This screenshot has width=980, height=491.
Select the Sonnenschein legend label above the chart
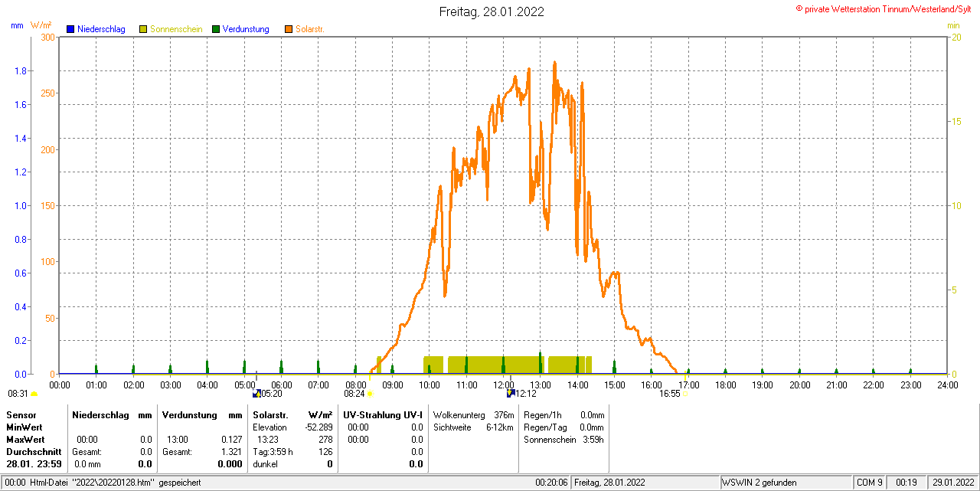pos(176,29)
